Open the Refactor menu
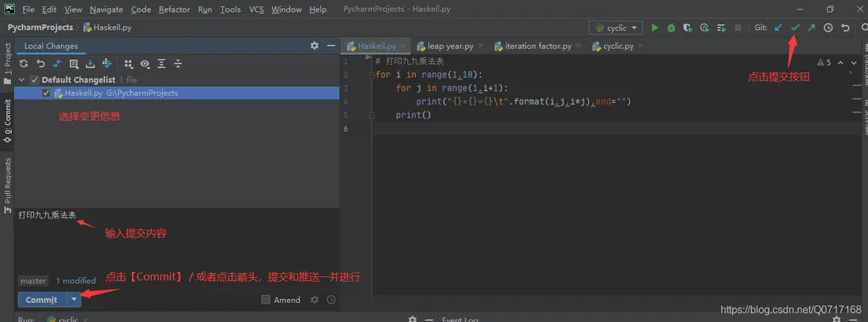 [174, 9]
